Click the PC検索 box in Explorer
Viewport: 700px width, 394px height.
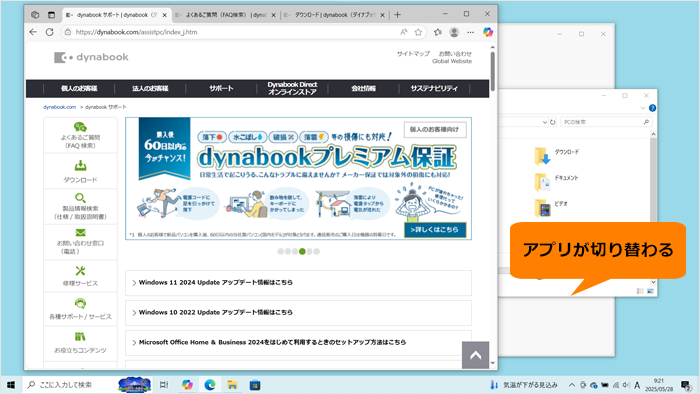606,122
